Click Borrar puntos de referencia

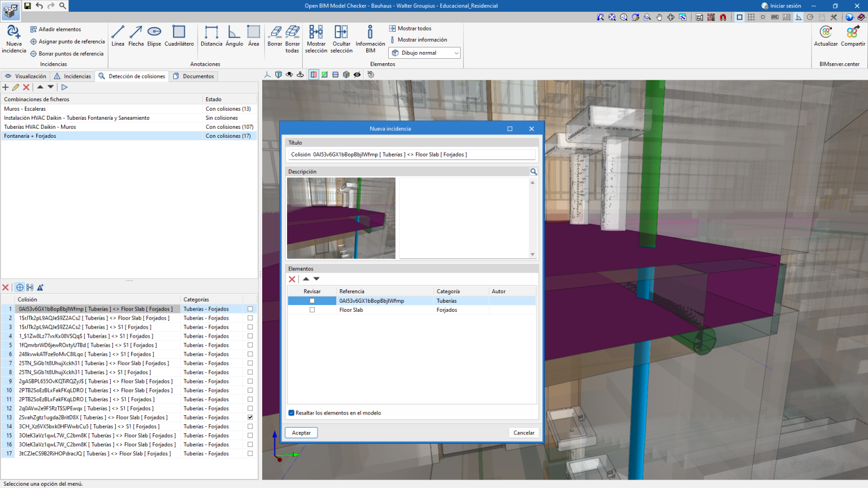pyautogui.click(x=67, y=54)
